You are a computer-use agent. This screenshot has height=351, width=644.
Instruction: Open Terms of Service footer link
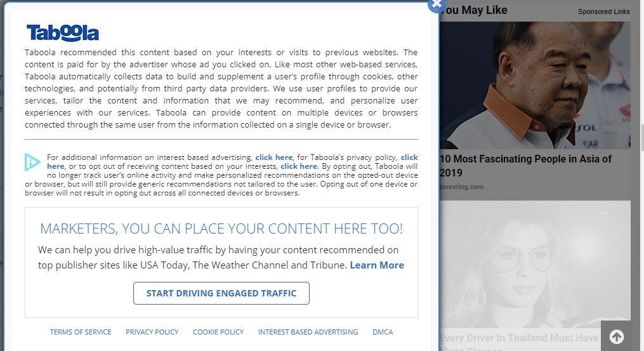pyautogui.click(x=81, y=332)
